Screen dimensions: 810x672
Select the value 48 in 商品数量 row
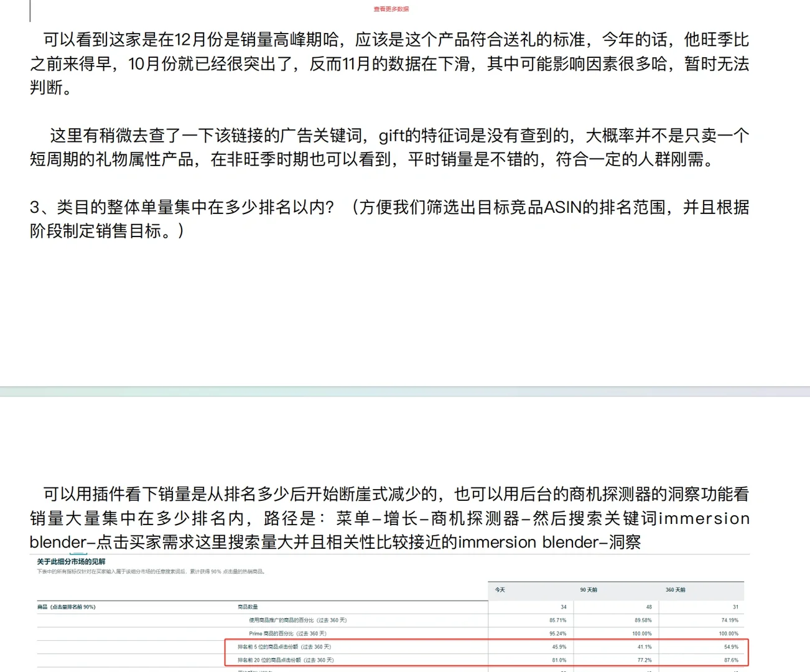pyautogui.click(x=649, y=607)
